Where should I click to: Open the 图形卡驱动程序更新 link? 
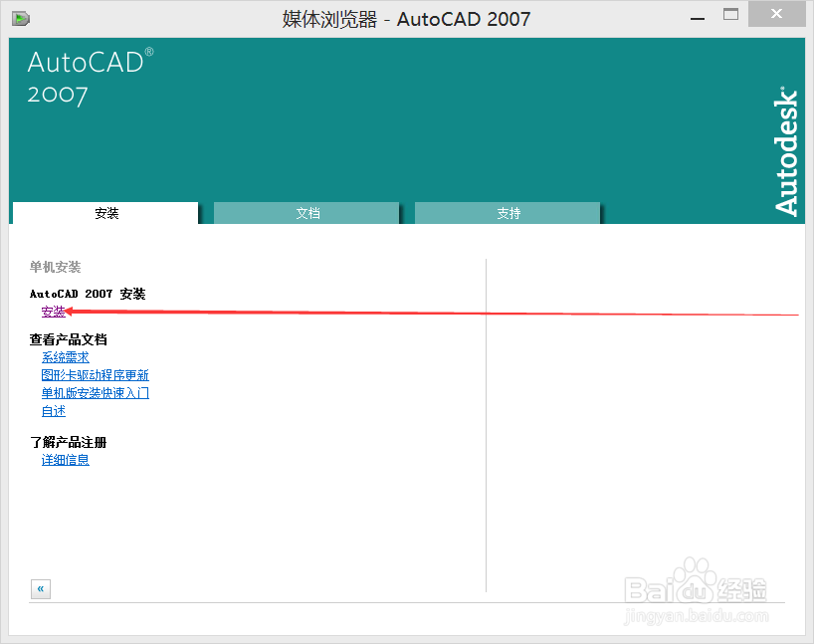95,375
